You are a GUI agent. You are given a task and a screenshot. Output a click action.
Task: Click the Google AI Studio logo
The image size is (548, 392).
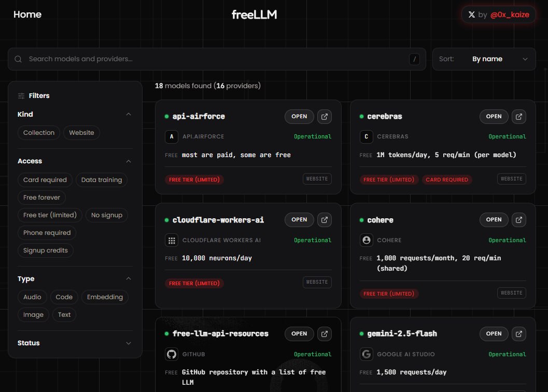(x=366, y=354)
